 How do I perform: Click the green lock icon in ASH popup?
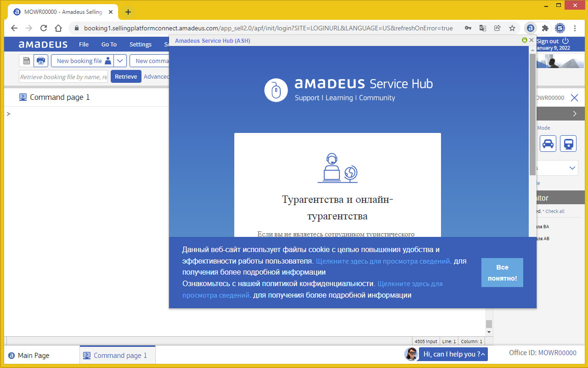coord(525,40)
